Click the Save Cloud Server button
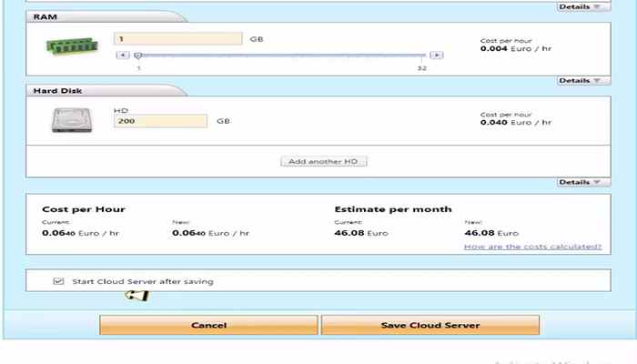The width and height of the screenshot is (637, 364). (430, 325)
